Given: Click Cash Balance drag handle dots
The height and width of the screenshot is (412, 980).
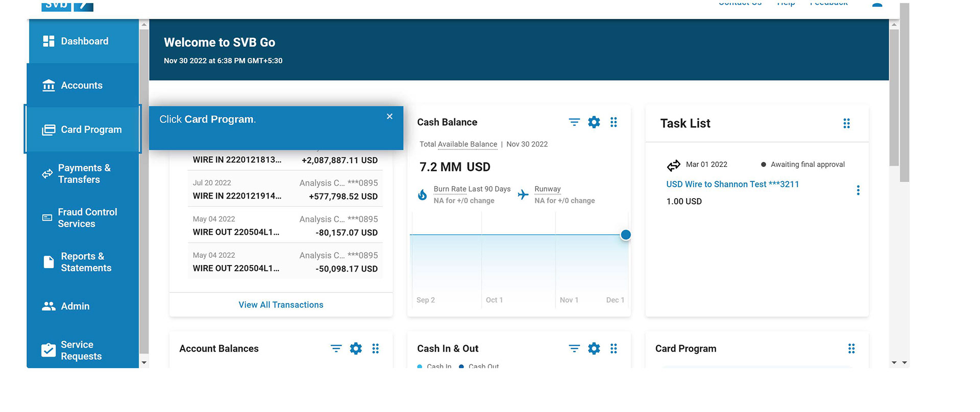Looking at the screenshot, I should pyautogui.click(x=614, y=122).
